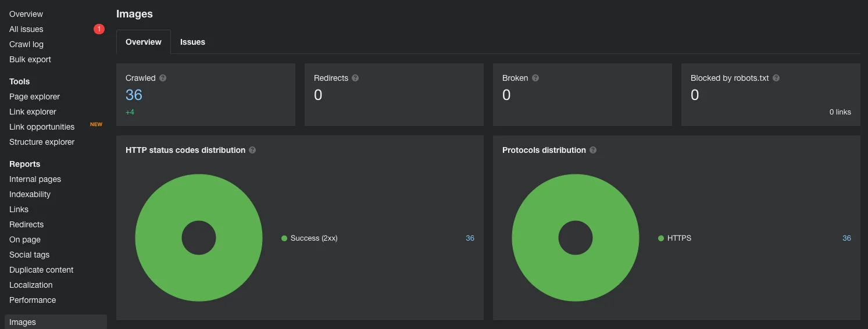Click the HTTPS count link

846,238
